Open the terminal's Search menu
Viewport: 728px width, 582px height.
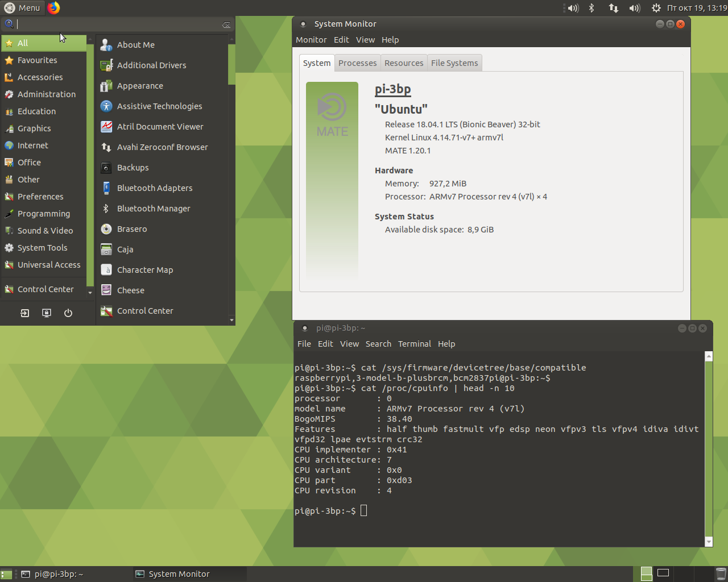point(378,344)
